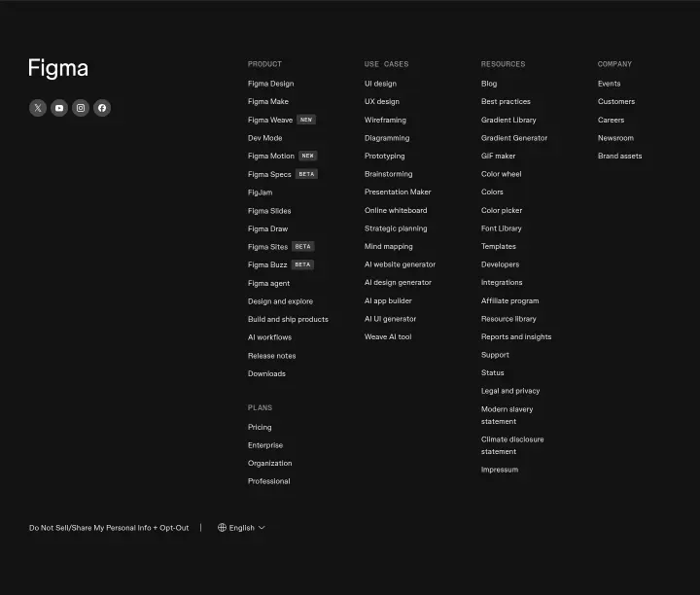
Task: Open Figma's Instagram icon
Action: (x=81, y=108)
